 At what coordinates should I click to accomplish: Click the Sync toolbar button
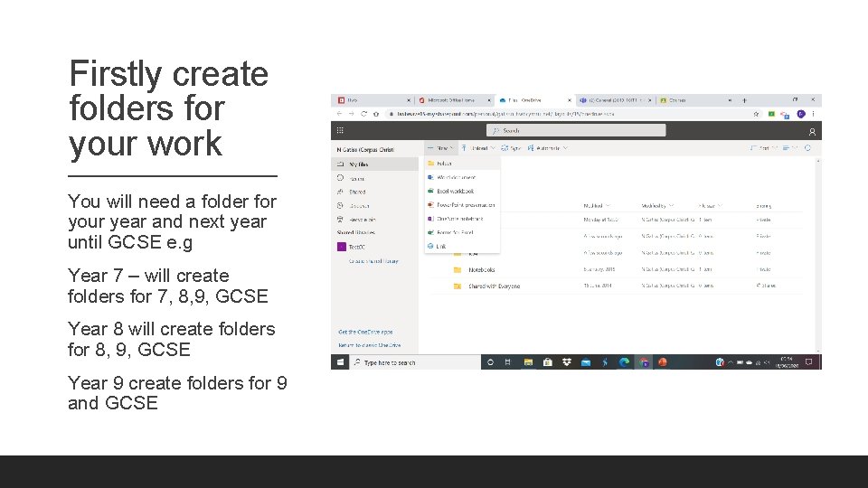click(x=511, y=148)
